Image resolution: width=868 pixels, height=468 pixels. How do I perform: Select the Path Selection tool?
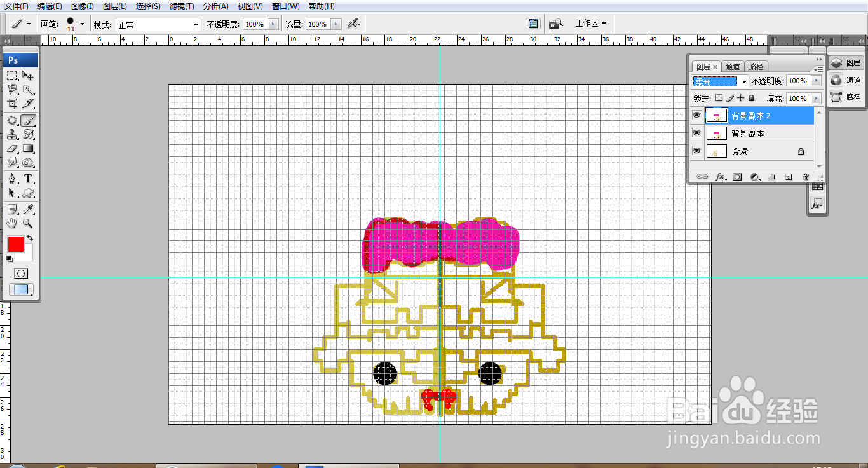click(12, 193)
